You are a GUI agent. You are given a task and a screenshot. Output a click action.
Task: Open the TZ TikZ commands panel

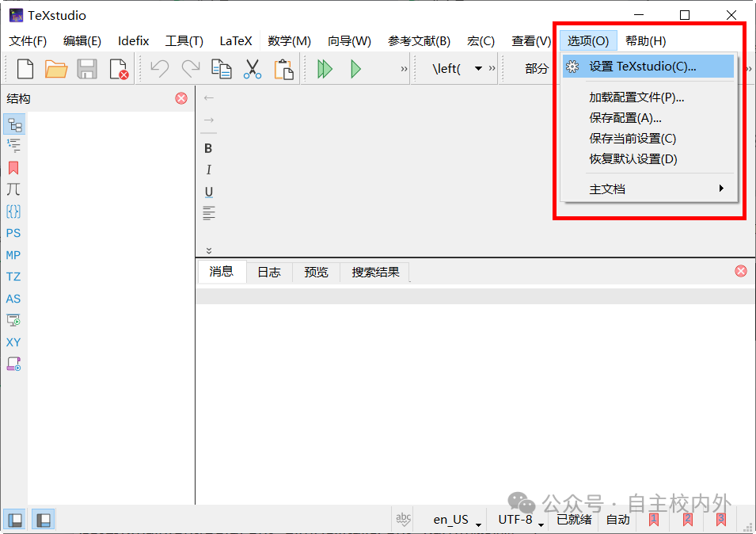[13, 277]
